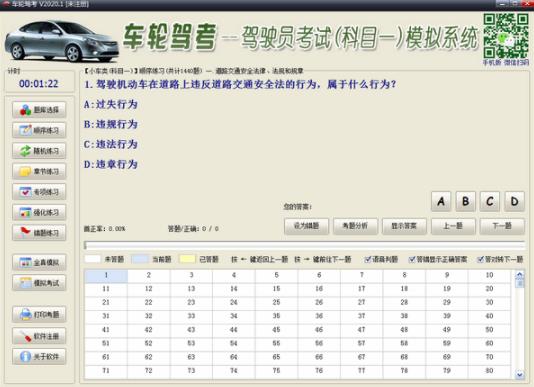
Task: Select option text C:违法行为
Action: [x=111, y=144]
